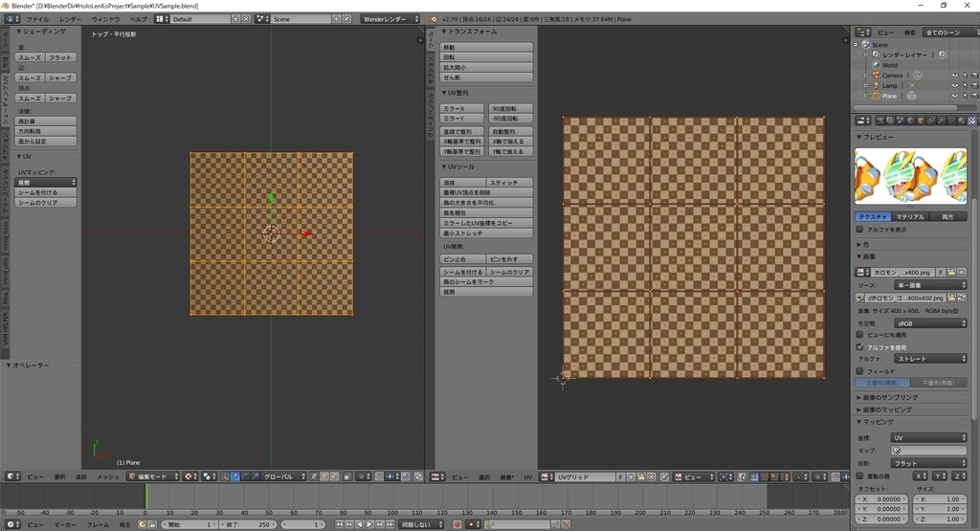Click the UV editor type icon
The height and width of the screenshot is (531, 980).
click(437, 476)
